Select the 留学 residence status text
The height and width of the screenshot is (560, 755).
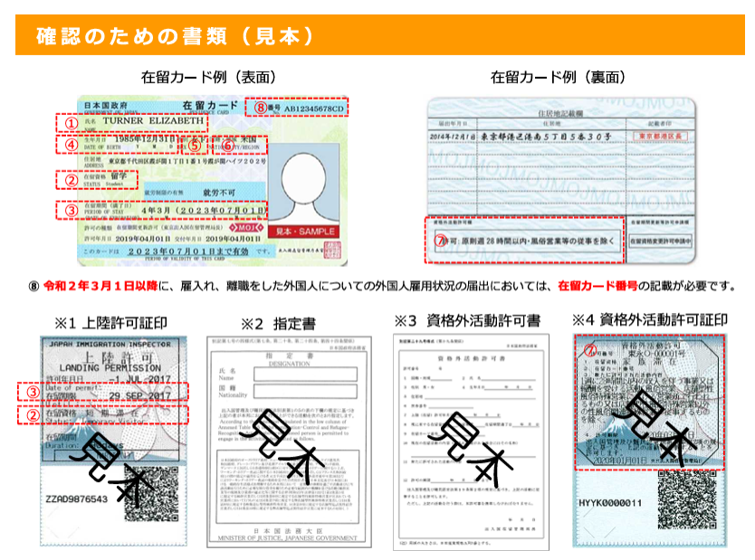point(119,176)
